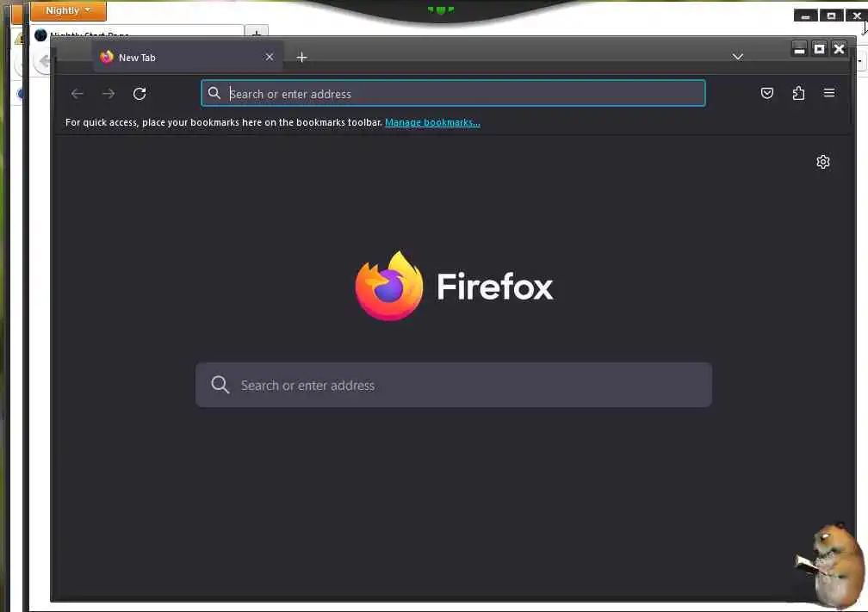Click the magnifier icon in address bar

coord(214,93)
